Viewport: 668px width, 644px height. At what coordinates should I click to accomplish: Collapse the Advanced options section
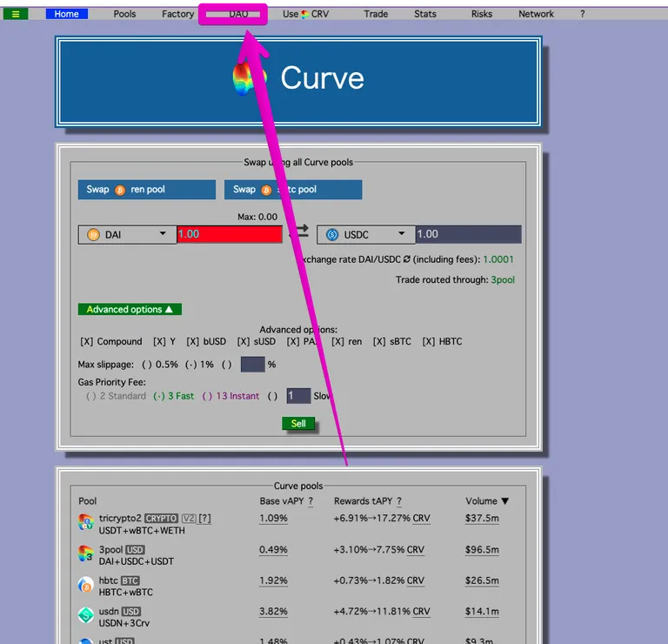(x=130, y=310)
